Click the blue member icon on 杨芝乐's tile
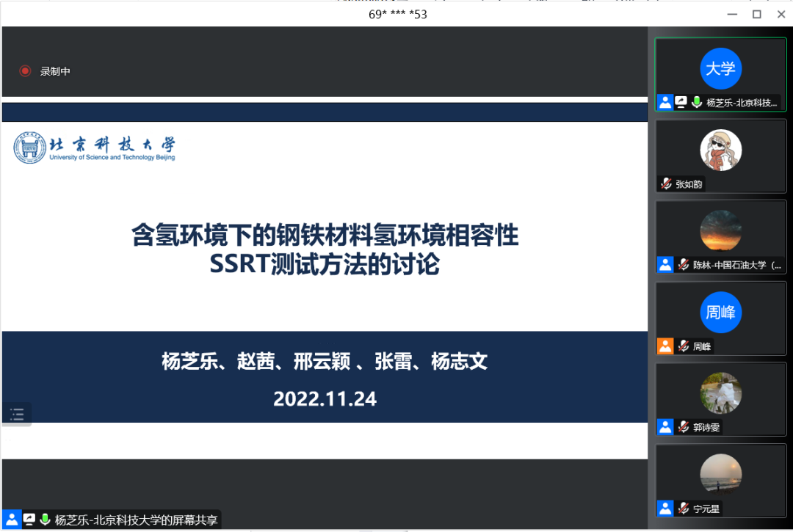Screen dimensions: 793x532 (665, 102)
